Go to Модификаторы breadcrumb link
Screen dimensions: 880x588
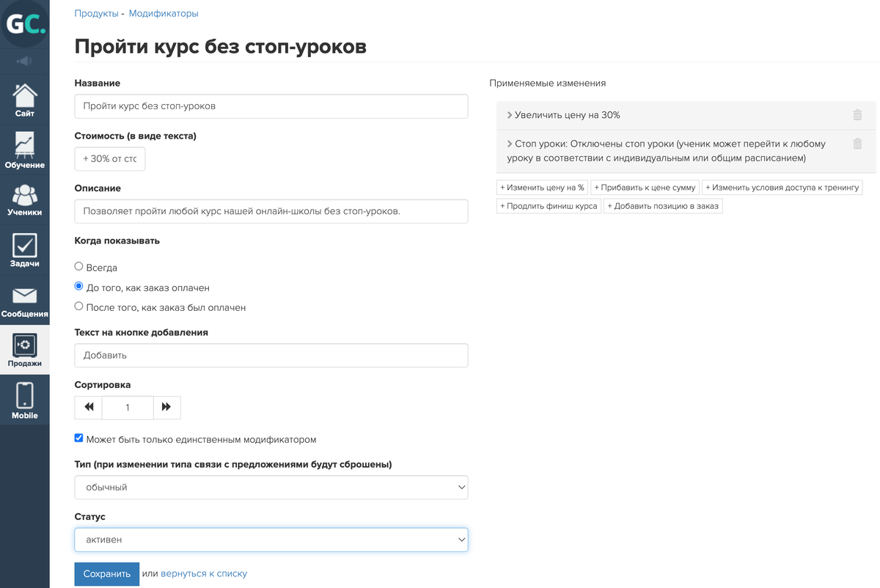[x=164, y=13]
